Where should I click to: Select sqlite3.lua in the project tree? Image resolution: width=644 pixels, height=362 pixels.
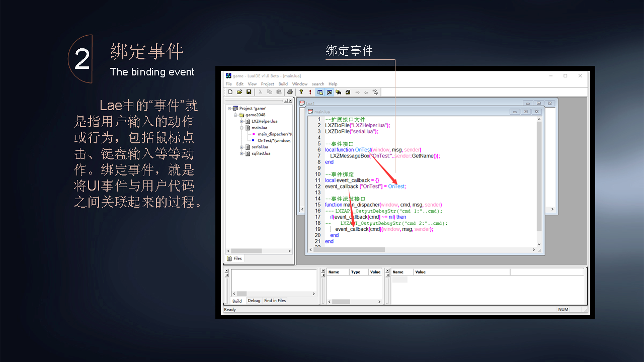[261, 153]
